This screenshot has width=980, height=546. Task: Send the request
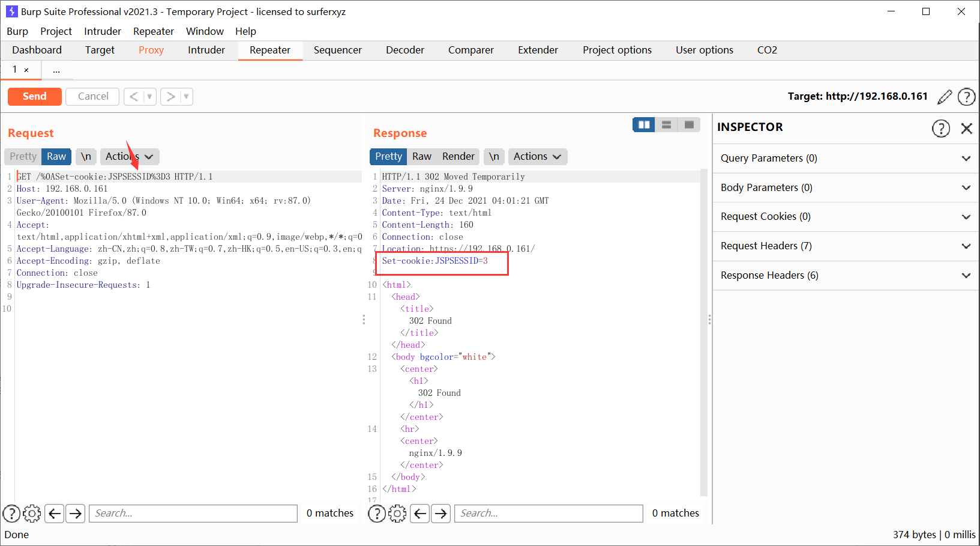[35, 97]
